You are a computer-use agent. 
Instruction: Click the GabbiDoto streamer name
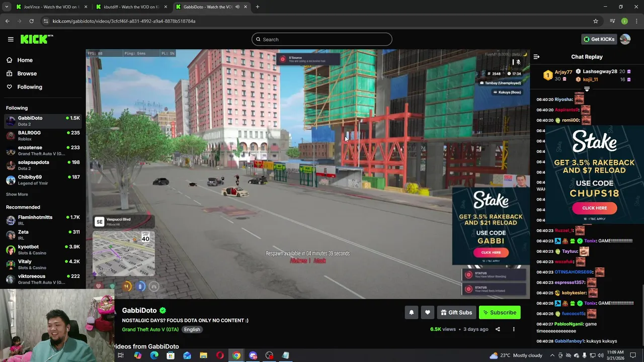coord(139,311)
